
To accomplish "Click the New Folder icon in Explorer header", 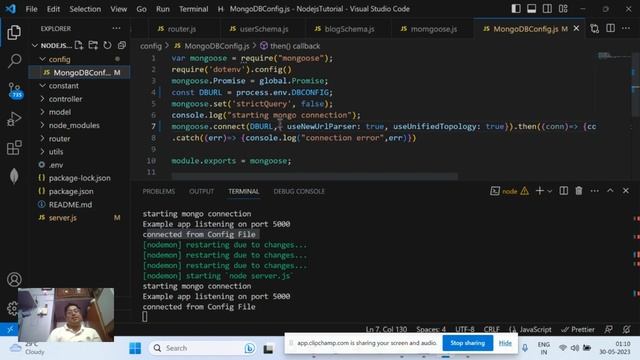I will [x=93, y=45].
